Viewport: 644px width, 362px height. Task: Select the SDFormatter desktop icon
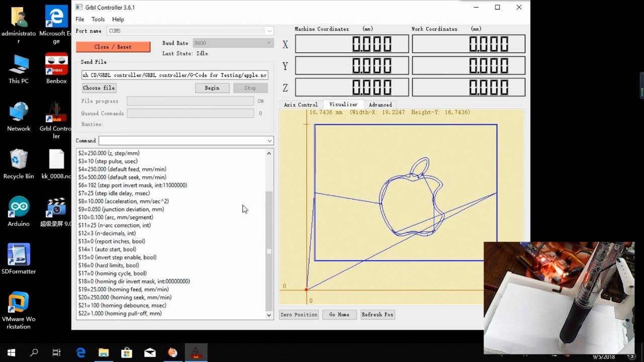(x=19, y=259)
